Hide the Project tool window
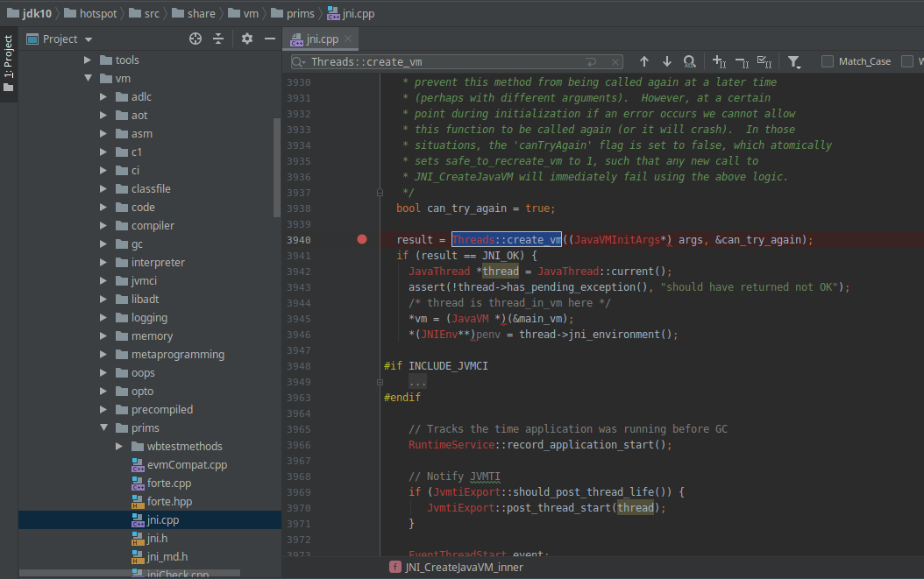924x579 pixels. click(270, 39)
